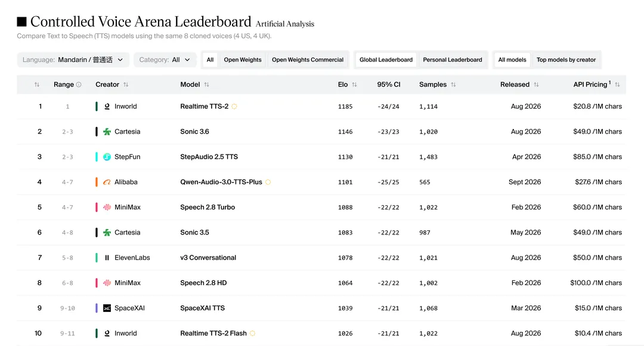The image size is (644, 346).
Task: Click the Mar 2026 release date
Action: 526,308
